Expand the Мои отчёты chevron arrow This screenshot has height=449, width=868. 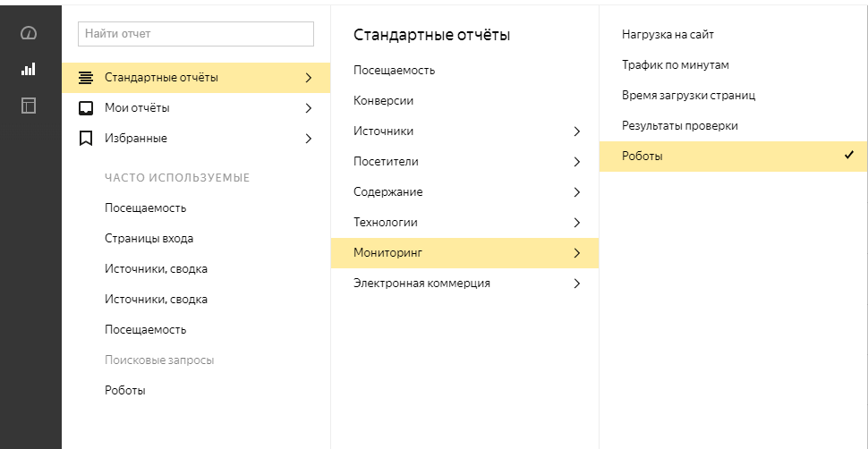click(x=309, y=108)
